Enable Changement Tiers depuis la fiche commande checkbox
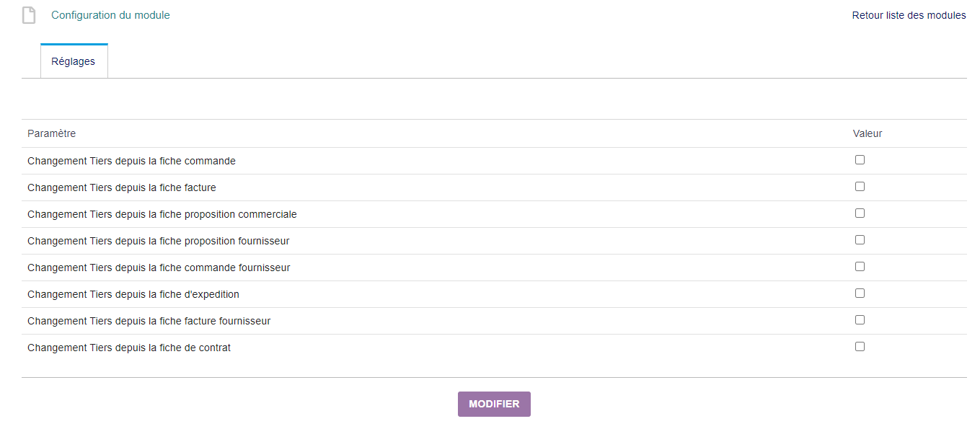Screen dimensions: 980x442 [x=860, y=160]
